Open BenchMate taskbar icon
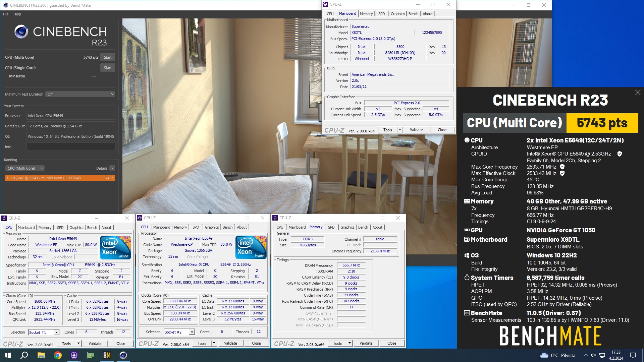Screen dimensions: 644x362 point(107,355)
